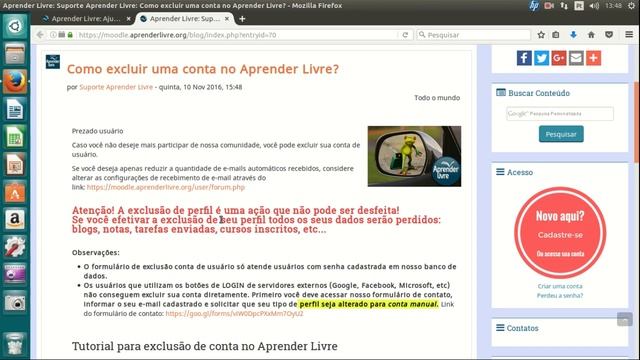The width and height of the screenshot is (640, 360).
Task: Share post on Google Plus
Action: coord(559,58)
